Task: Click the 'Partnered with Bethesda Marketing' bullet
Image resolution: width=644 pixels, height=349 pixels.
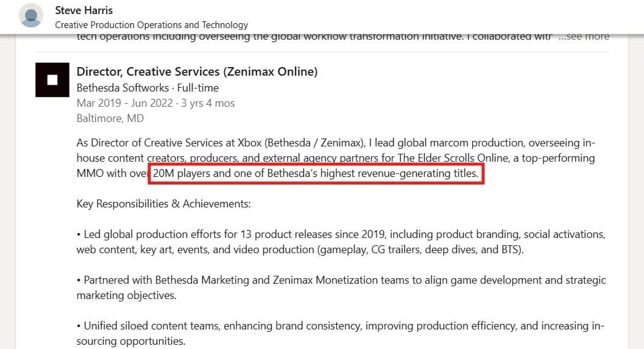Action: coord(341,280)
